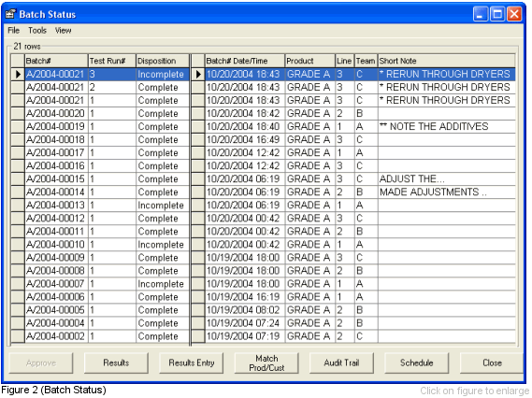
Task: Click the Team column header
Action: click(366, 61)
